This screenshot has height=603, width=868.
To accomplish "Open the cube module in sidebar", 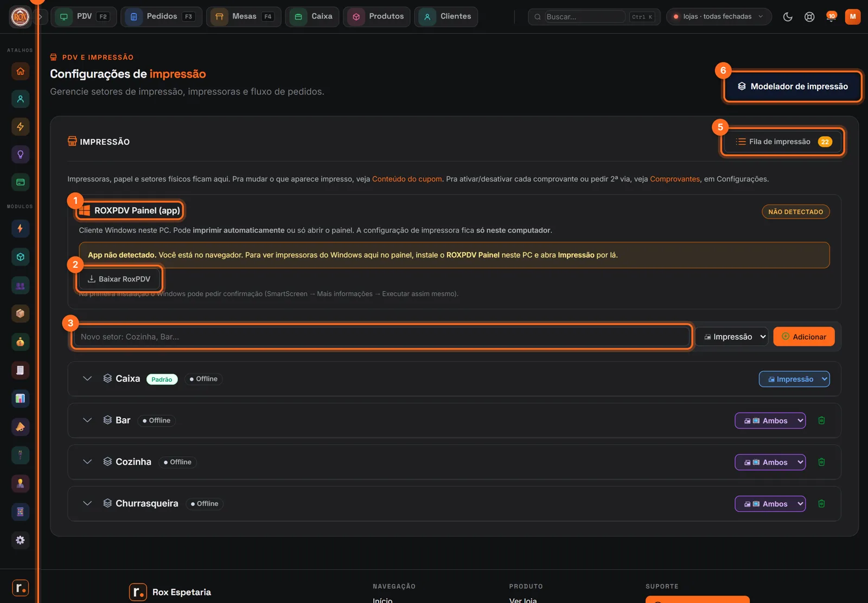I will coord(20,257).
